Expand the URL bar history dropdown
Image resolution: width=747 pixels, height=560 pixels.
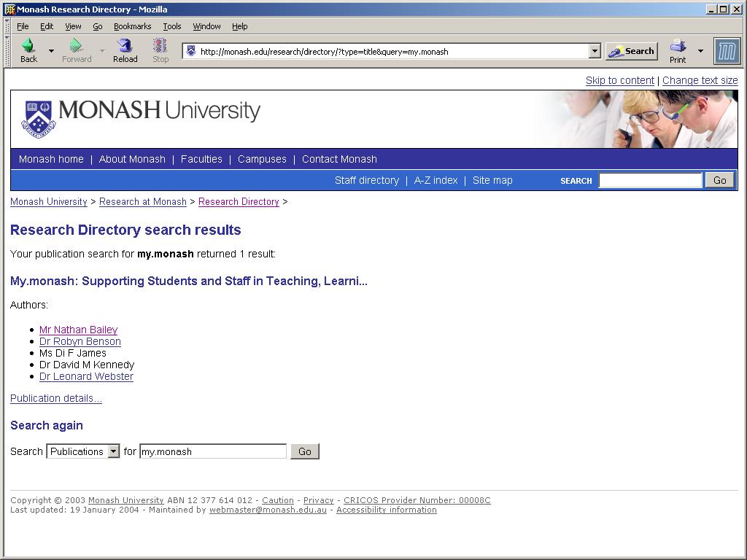tap(594, 51)
